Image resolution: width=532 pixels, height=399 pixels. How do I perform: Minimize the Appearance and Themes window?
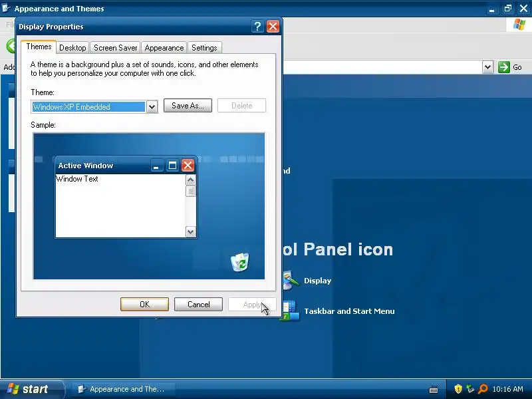click(x=491, y=9)
